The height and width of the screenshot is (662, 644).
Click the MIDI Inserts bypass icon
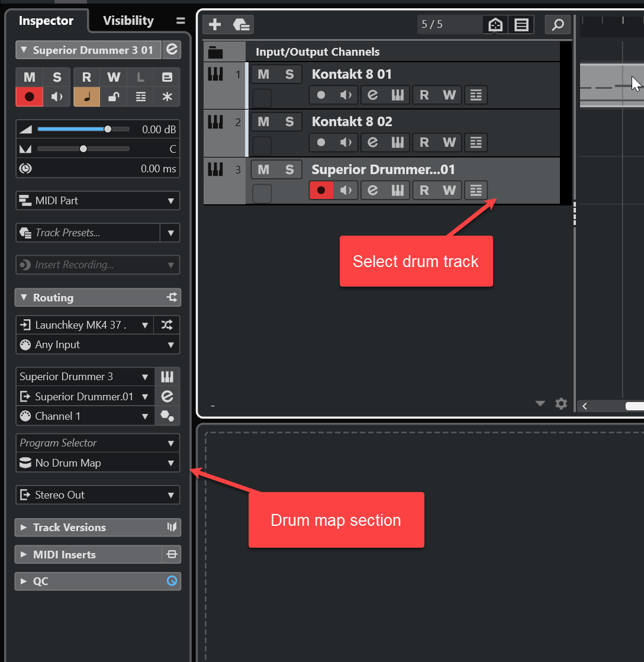[172, 554]
